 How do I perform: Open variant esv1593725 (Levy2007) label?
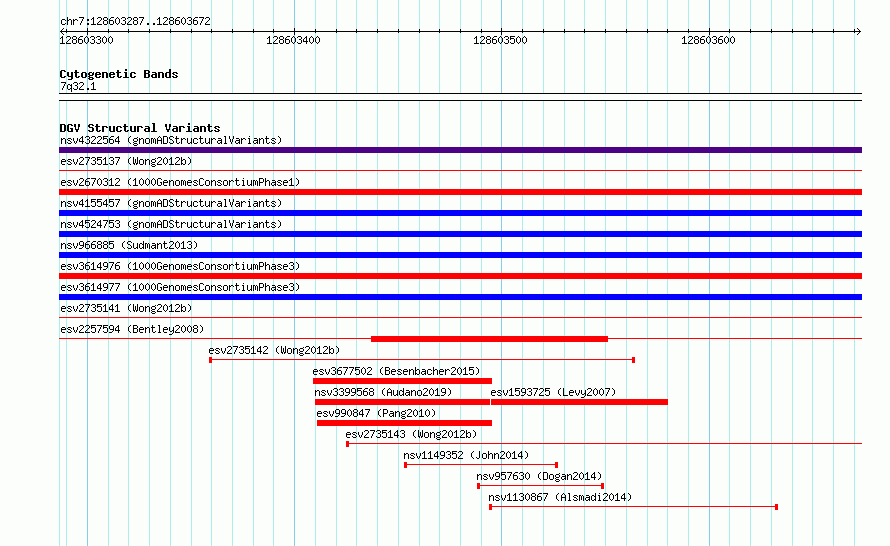[553, 392]
